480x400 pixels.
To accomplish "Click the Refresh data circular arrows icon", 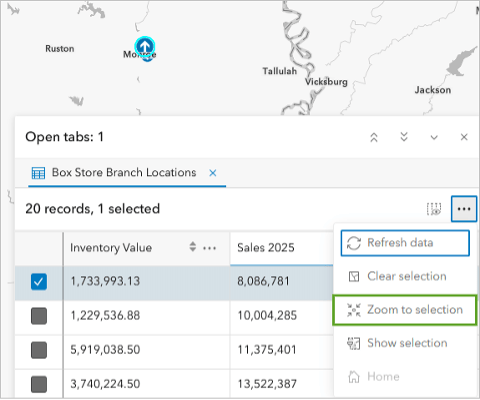I will 354,243.
